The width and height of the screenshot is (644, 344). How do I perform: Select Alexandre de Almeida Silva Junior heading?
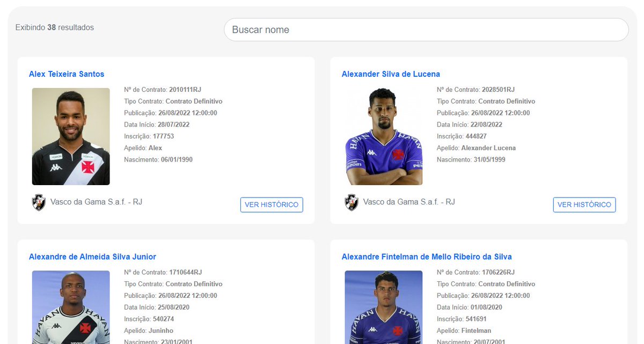pyautogui.click(x=92, y=257)
